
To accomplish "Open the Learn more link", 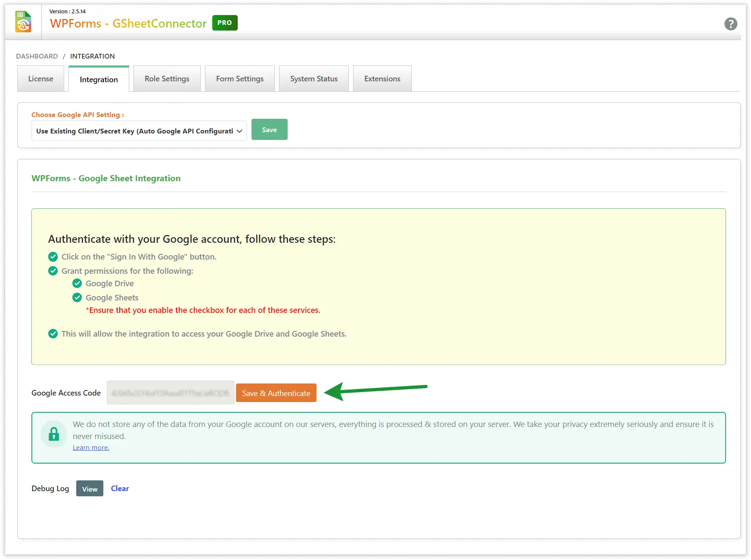I will coord(91,448).
